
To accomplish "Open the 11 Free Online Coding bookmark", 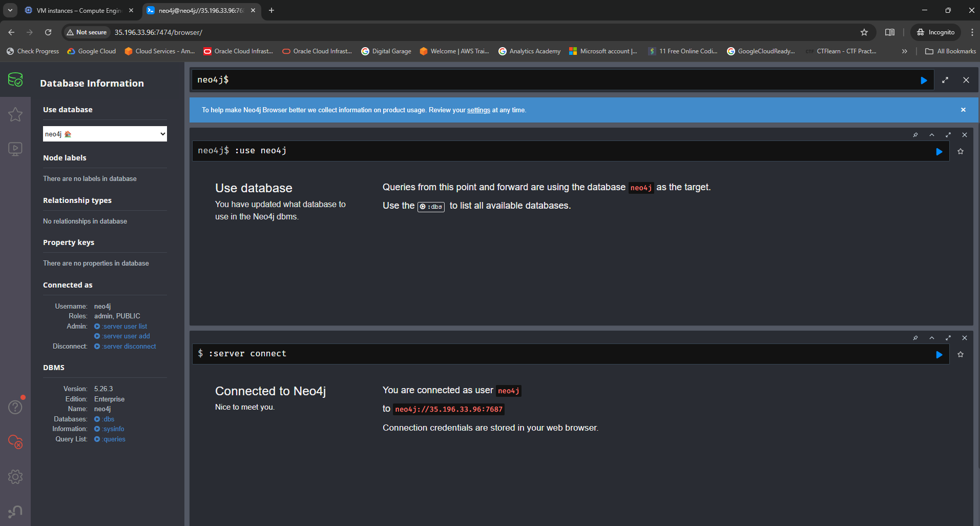I will point(683,51).
